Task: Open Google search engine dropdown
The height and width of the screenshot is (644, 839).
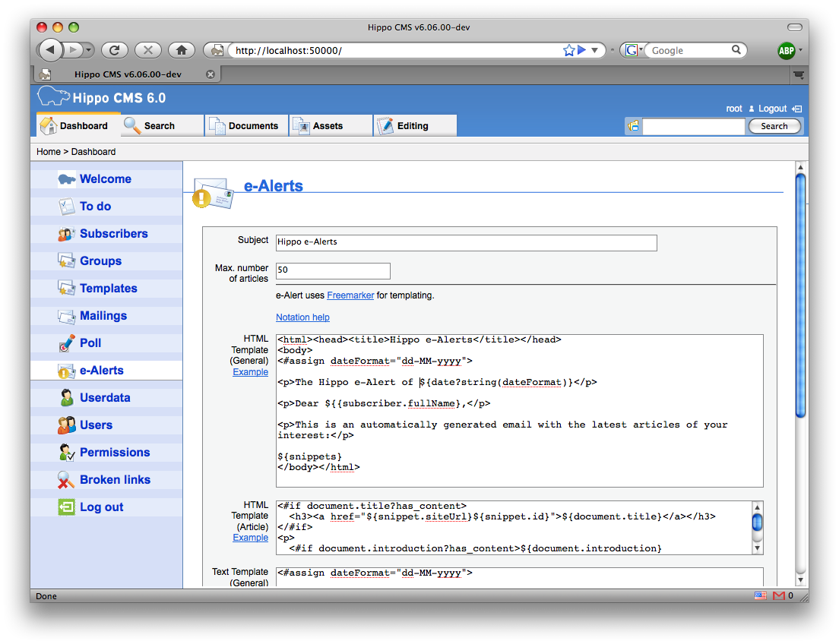Action: click(x=634, y=50)
